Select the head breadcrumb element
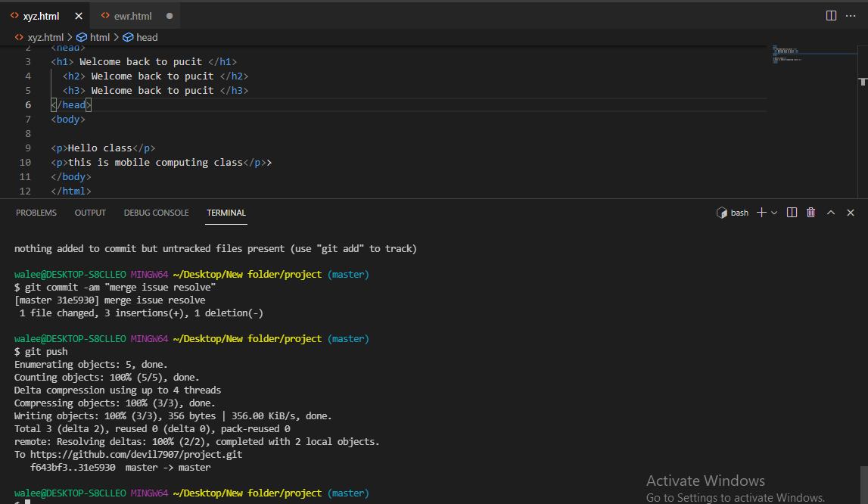 [x=147, y=37]
